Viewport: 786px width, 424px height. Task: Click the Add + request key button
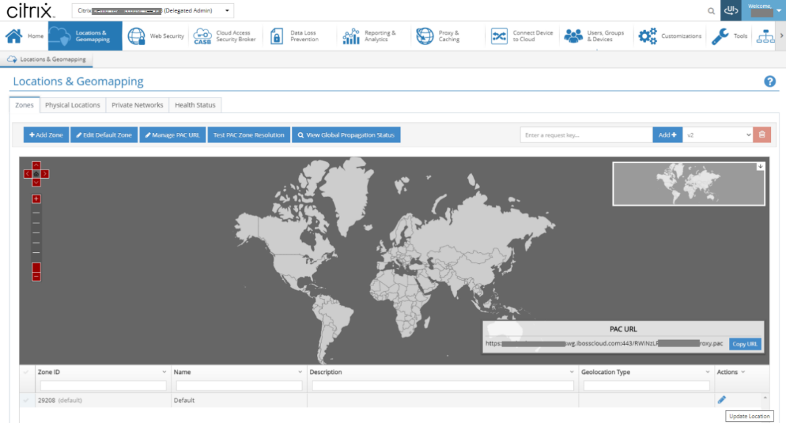click(667, 135)
